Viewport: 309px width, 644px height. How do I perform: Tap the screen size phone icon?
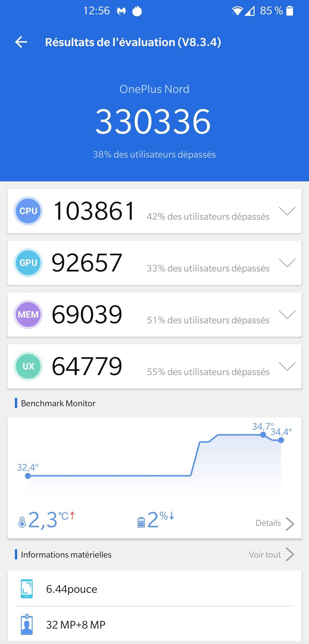tap(27, 589)
